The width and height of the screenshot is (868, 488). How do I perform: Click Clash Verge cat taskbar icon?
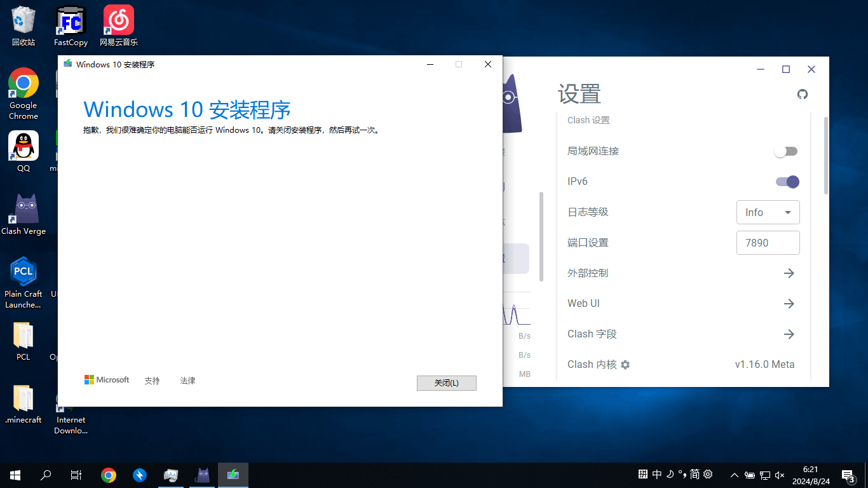tap(202, 475)
